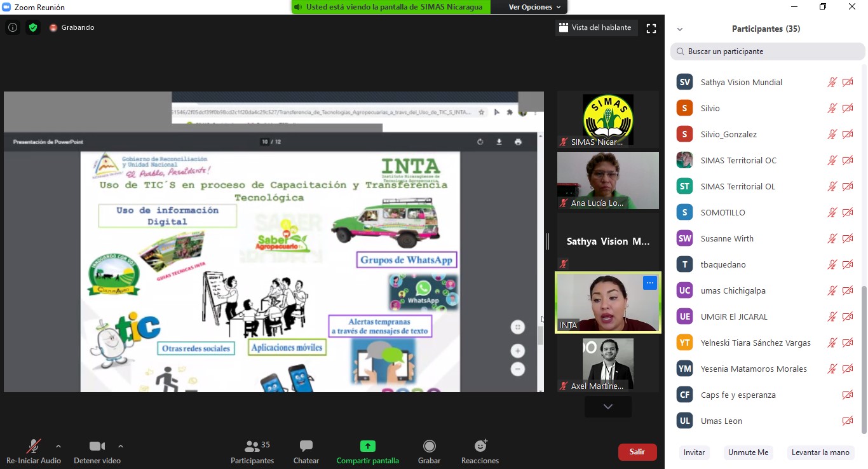The width and height of the screenshot is (868, 469).
Task: Click Axel Martinez video thumbnail
Action: click(x=608, y=364)
